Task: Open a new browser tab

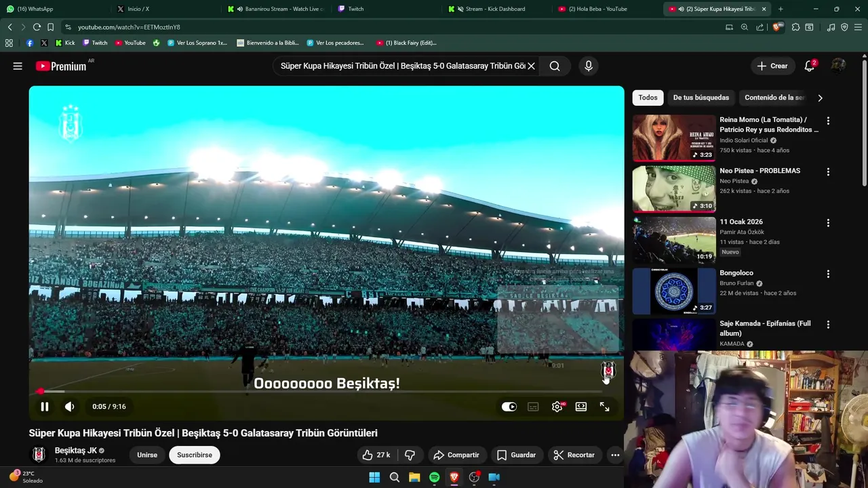Action: [781, 9]
